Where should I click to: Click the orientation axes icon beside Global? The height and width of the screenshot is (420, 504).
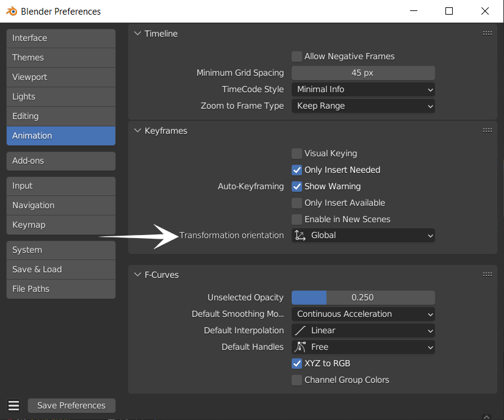coord(300,236)
